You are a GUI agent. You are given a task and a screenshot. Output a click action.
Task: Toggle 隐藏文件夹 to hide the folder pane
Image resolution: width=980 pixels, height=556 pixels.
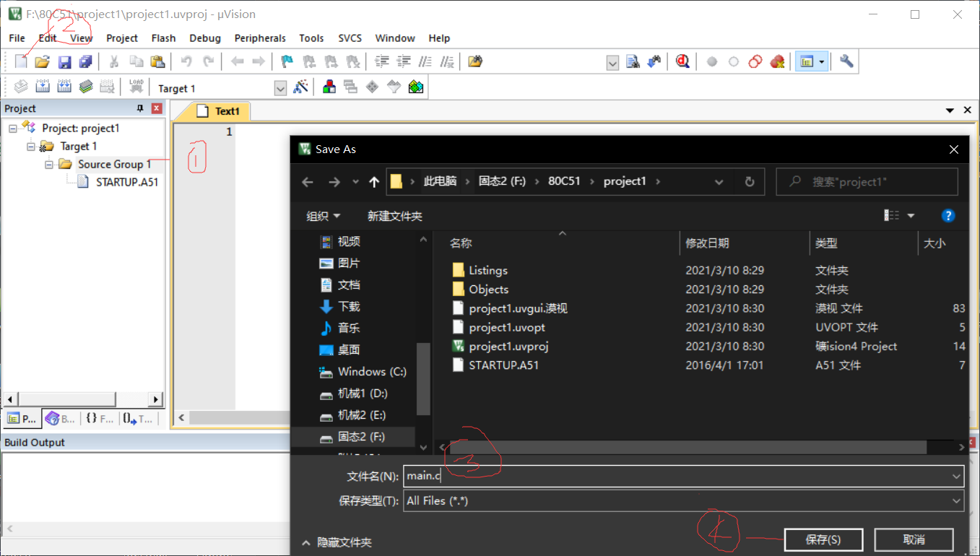coord(337,542)
